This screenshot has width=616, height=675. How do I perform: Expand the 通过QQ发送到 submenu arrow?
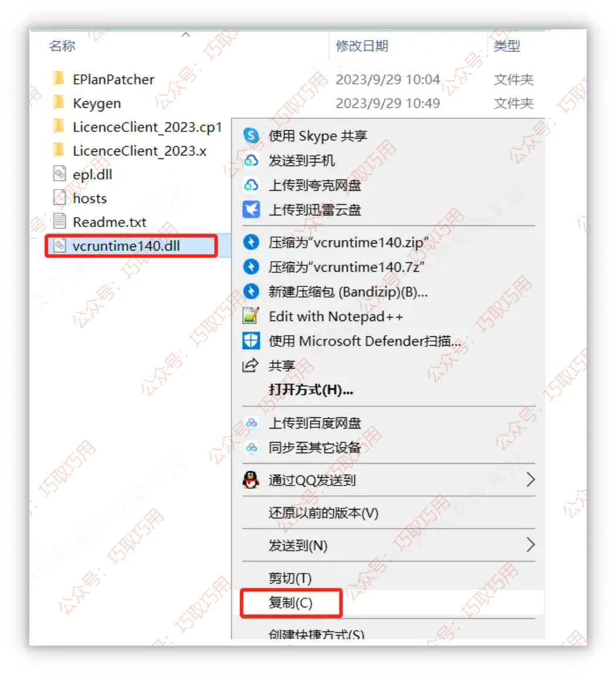(x=530, y=480)
